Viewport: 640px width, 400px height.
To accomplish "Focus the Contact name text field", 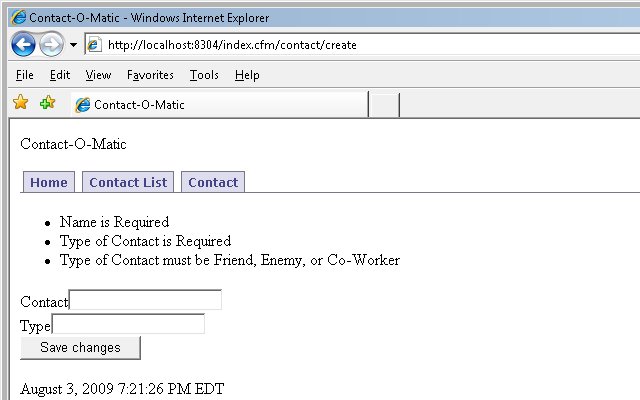I will tap(145, 300).
